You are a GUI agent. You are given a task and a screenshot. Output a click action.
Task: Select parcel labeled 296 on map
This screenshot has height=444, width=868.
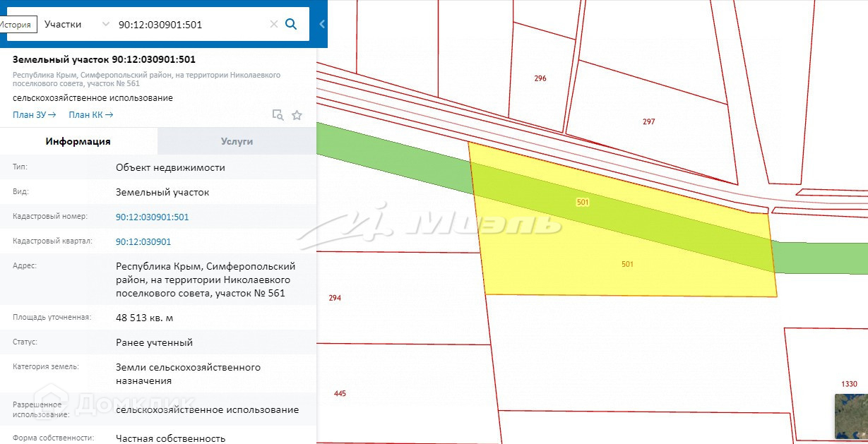coord(540,78)
